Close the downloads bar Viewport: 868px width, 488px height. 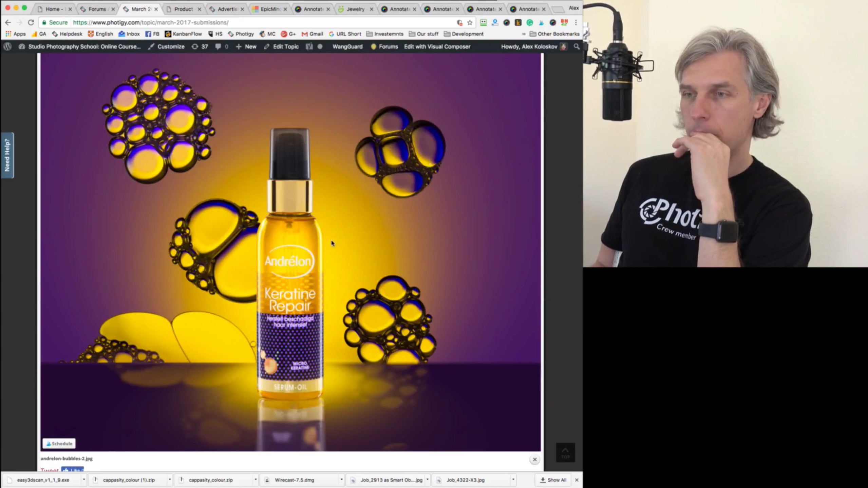(577, 480)
